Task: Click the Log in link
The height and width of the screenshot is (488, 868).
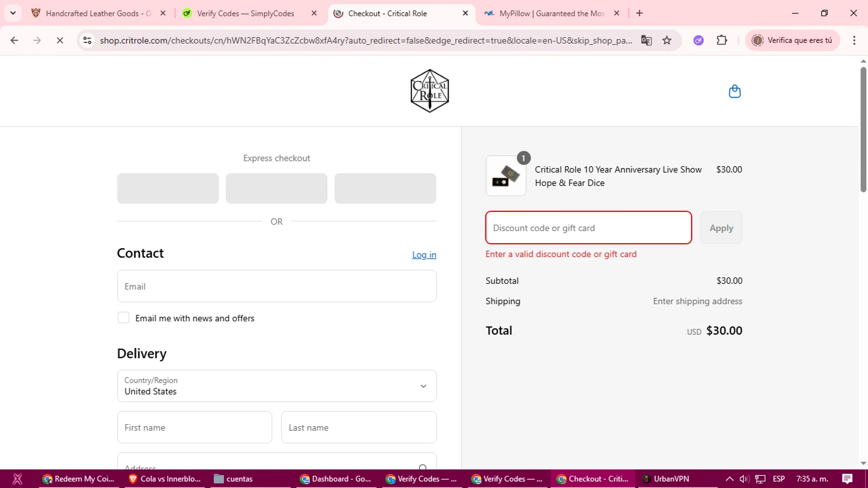Action: click(424, 255)
